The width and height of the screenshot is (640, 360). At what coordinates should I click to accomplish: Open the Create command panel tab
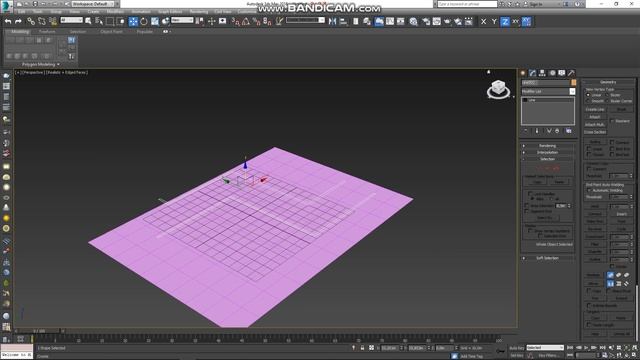tap(523, 73)
